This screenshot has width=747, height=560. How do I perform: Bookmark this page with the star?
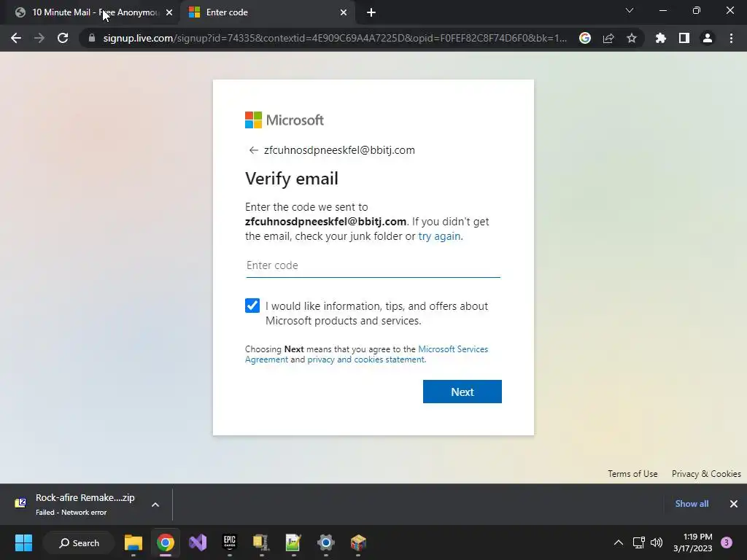pos(632,38)
